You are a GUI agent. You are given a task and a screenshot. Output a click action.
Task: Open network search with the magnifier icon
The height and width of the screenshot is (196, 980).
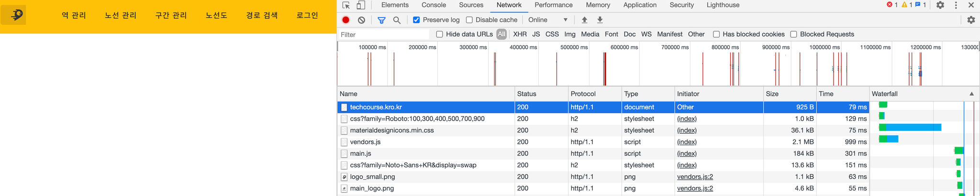pos(397,20)
